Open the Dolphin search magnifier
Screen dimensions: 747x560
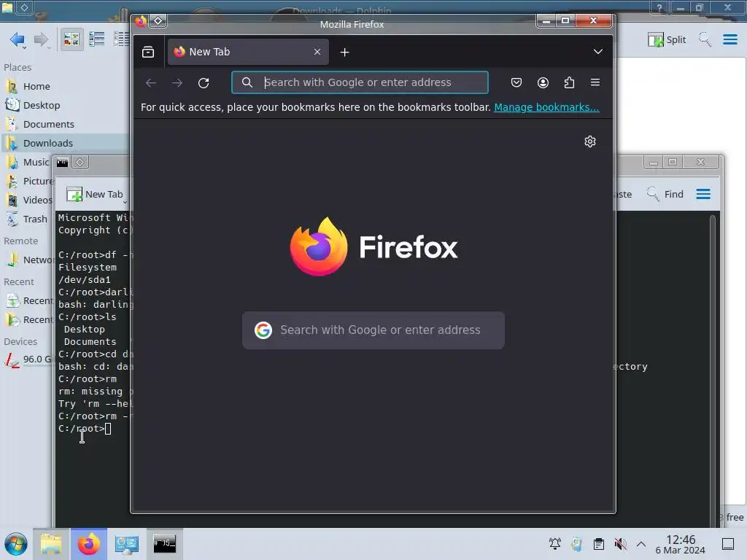click(705, 39)
